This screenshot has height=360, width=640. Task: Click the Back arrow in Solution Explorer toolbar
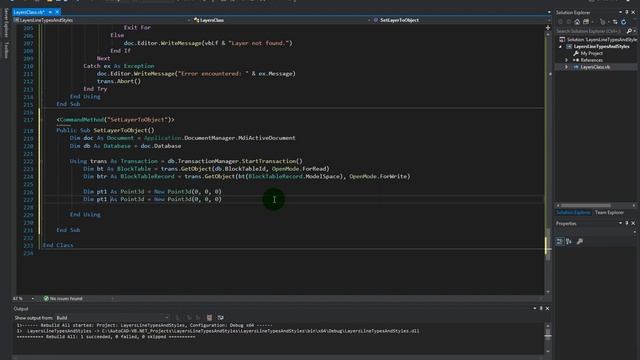pyautogui.click(x=560, y=22)
